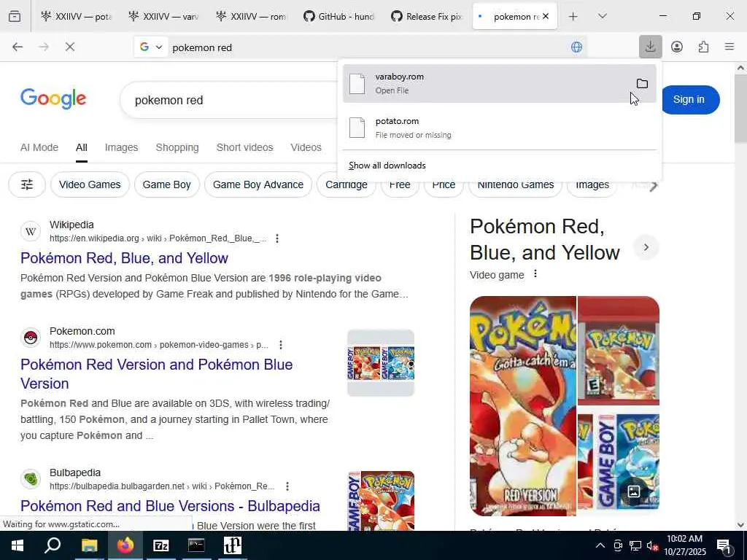Open Firefox account icon in toolbar
This screenshot has width=747, height=560.
coord(676,47)
